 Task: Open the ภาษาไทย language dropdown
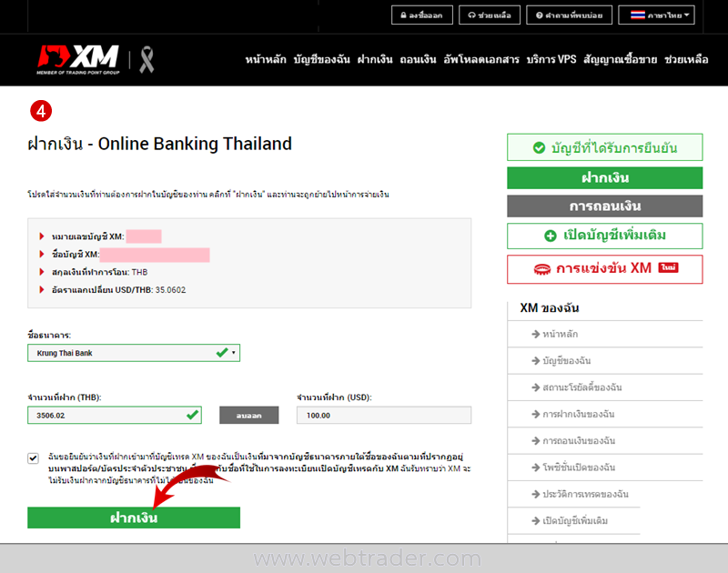coord(656,15)
